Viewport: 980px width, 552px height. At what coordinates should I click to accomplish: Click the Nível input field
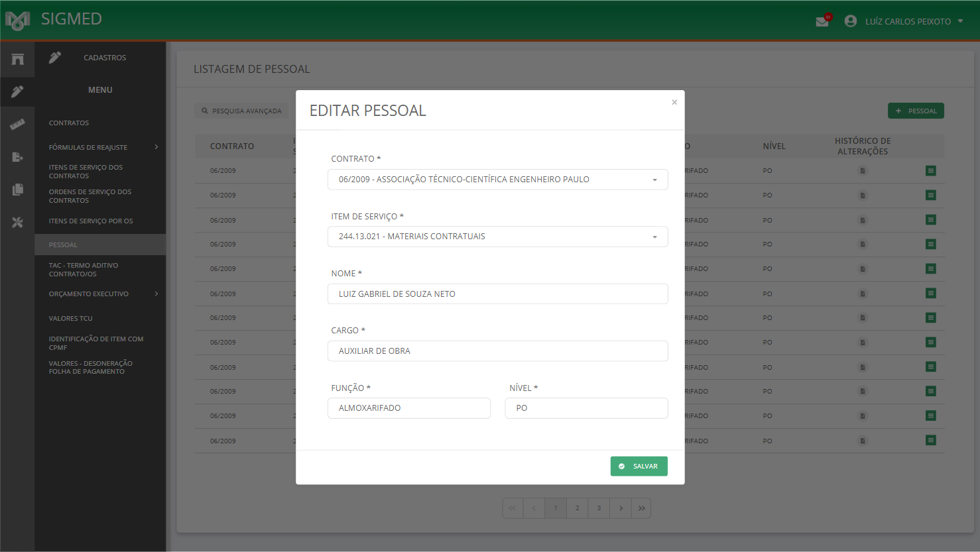[587, 408]
